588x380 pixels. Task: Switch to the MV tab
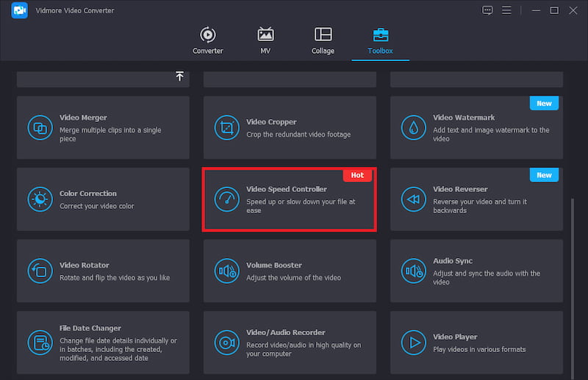265,41
